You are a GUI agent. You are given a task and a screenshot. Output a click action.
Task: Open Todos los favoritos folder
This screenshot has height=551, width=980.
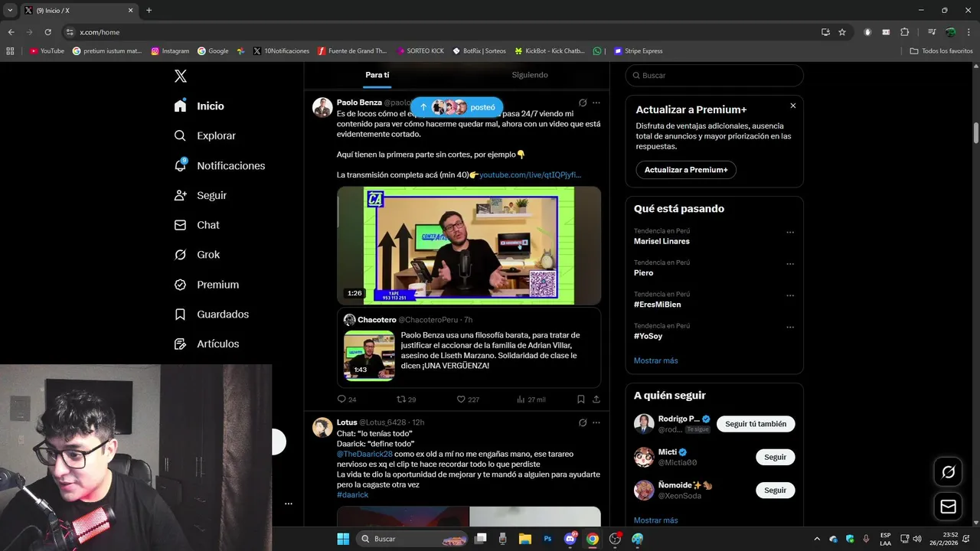(x=942, y=51)
